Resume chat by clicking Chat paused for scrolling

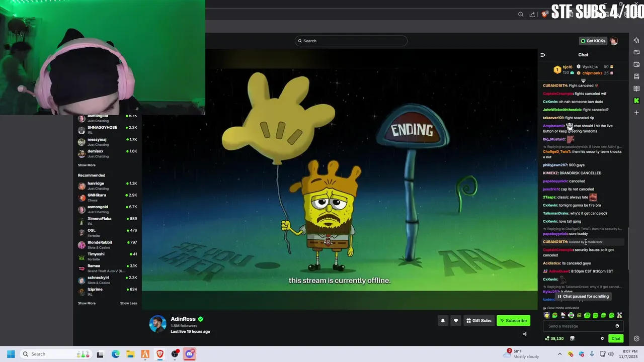click(583, 296)
